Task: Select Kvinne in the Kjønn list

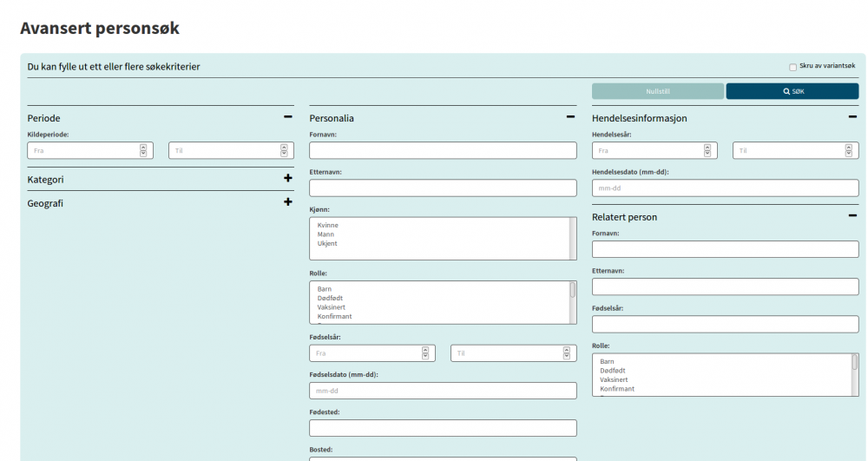Action: coord(328,225)
